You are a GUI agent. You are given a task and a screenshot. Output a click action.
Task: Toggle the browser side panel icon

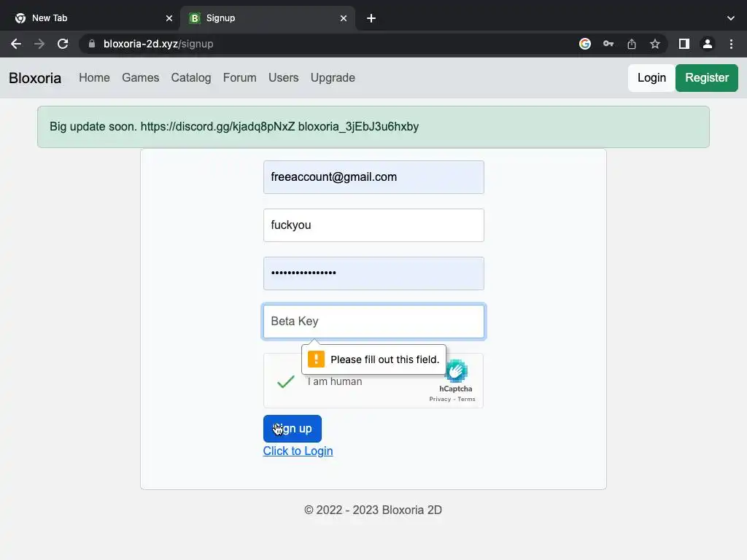pyautogui.click(x=684, y=44)
